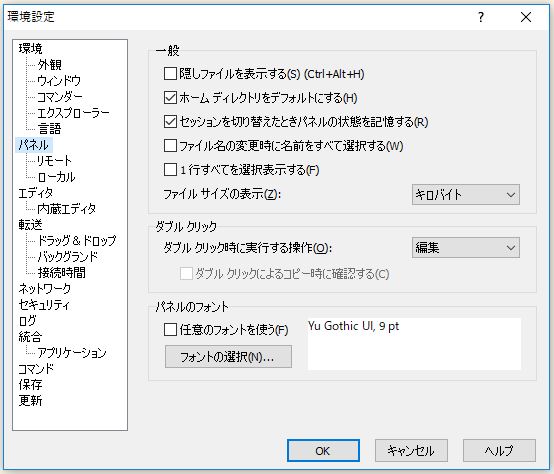
Task: Select ログ in the settings tree
Action: 27,321
